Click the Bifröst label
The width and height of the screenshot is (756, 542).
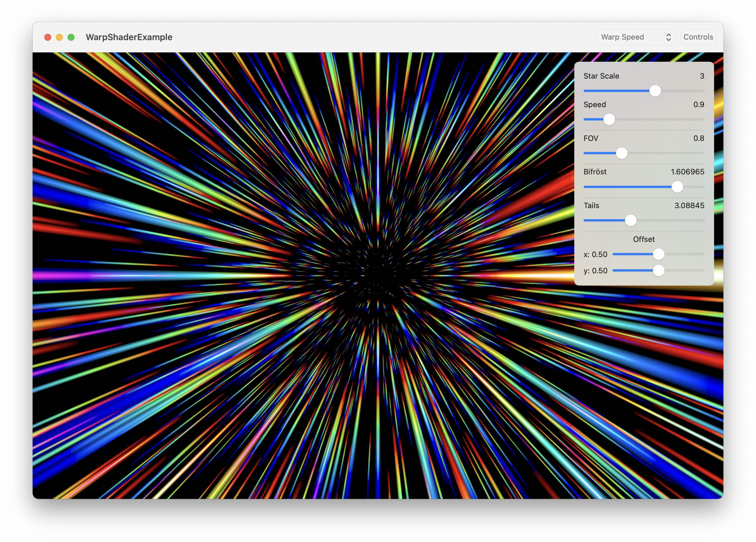[x=595, y=172]
